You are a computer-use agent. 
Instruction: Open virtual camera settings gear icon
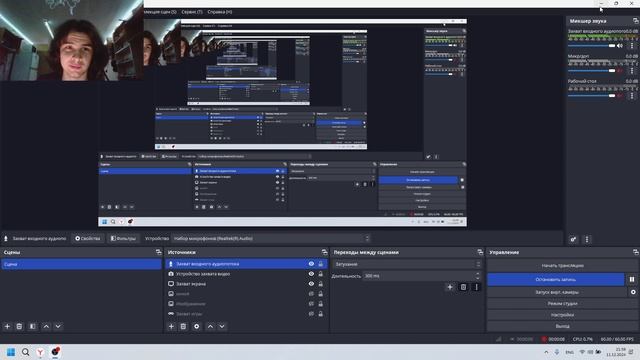tap(633, 292)
